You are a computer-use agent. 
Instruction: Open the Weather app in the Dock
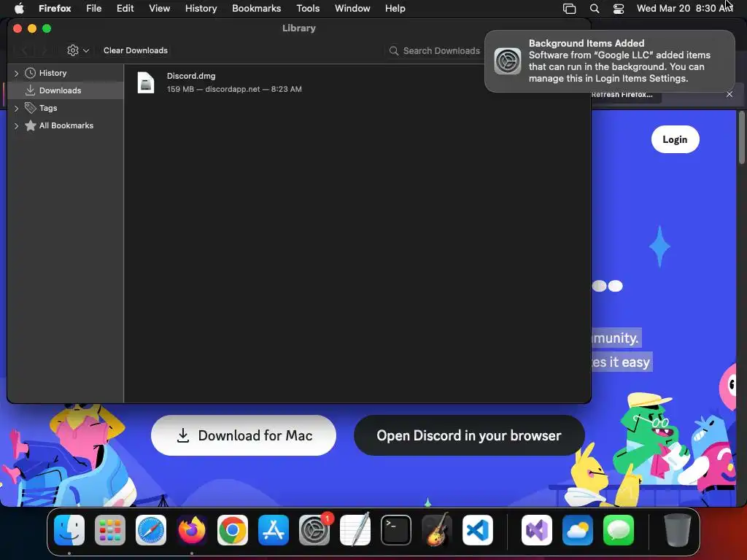(x=578, y=530)
